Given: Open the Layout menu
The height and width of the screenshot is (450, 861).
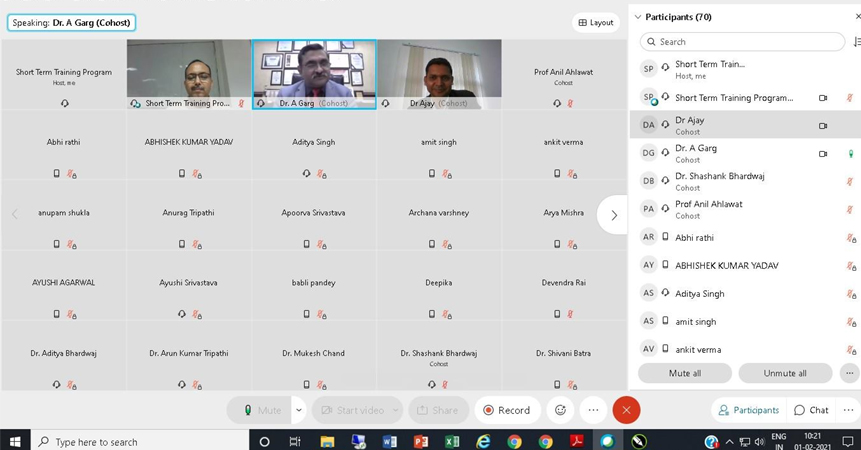Looking at the screenshot, I should pyautogui.click(x=595, y=22).
